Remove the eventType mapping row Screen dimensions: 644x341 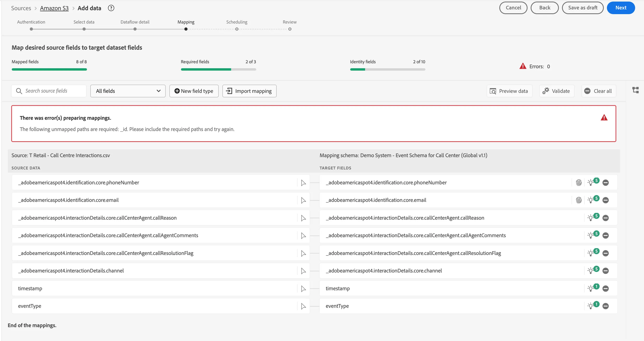coord(606,306)
